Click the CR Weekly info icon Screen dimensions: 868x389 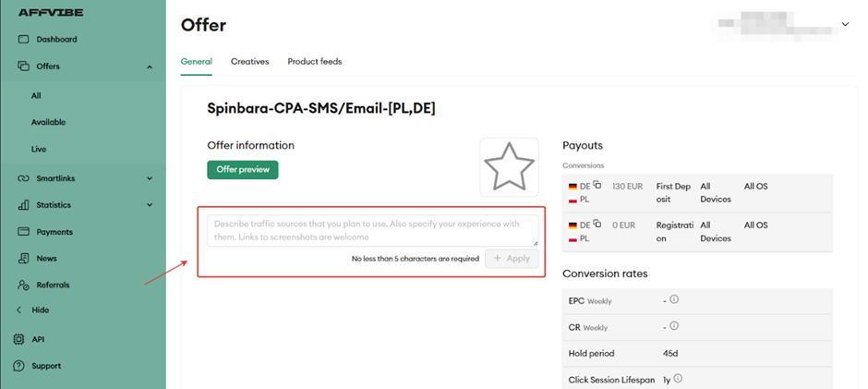[674, 326]
